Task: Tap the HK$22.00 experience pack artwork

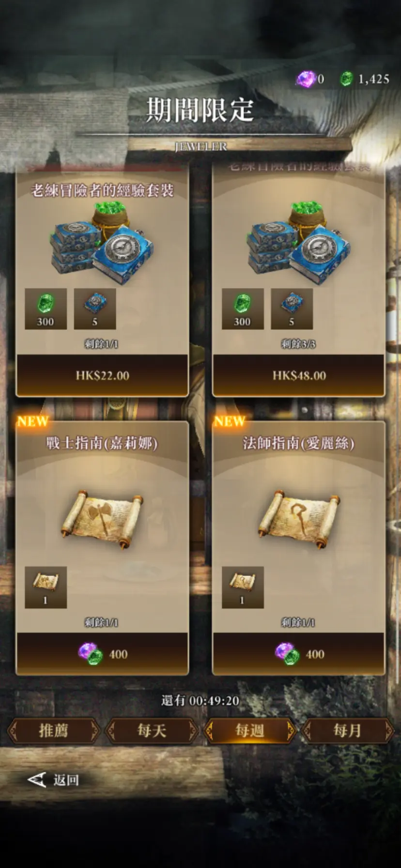Action: click(x=102, y=242)
